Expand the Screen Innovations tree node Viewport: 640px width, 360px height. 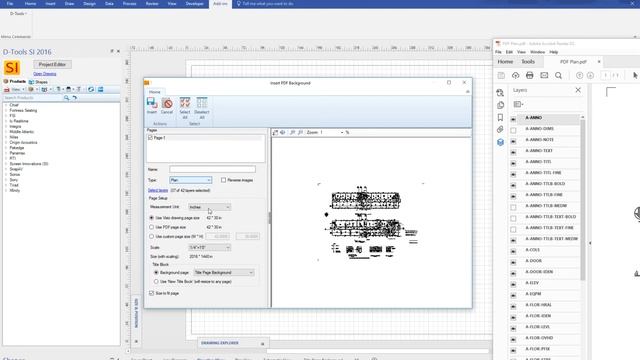point(6,164)
